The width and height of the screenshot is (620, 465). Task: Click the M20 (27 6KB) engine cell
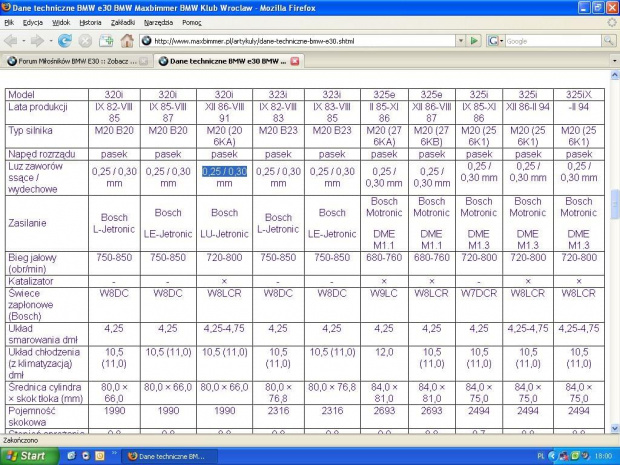[x=431, y=136]
